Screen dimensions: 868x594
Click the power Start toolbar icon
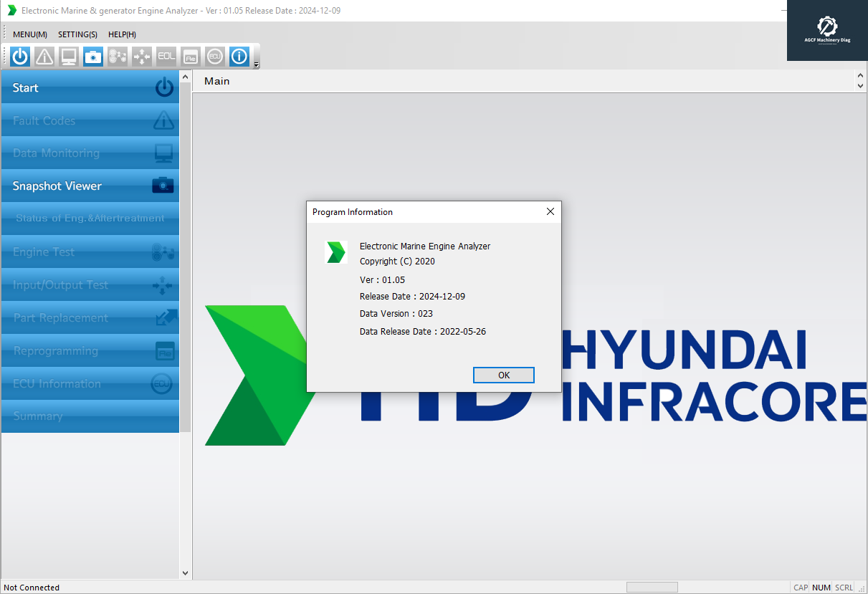(20, 57)
